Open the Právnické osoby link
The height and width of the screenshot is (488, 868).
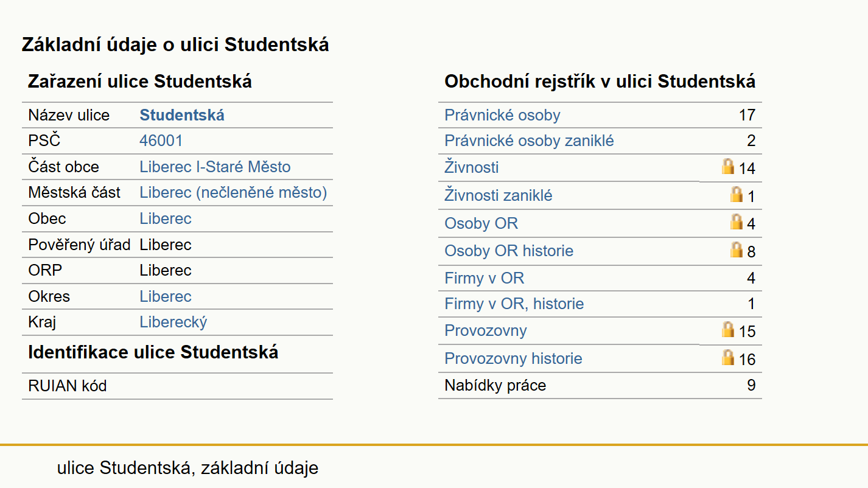[x=502, y=115]
